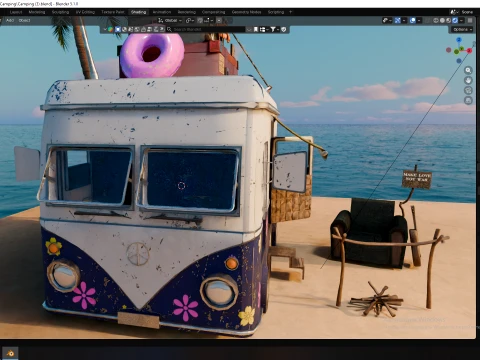Viewport: 480px width, 360px height.
Task: Switch to the Modeling workspace tab
Action: [37, 12]
